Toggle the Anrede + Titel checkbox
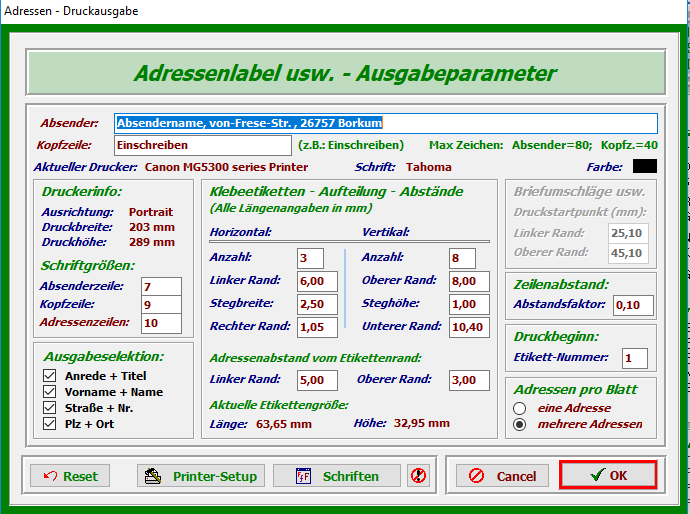Image resolution: width=690 pixels, height=514 pixels. [x=50, y=376]
